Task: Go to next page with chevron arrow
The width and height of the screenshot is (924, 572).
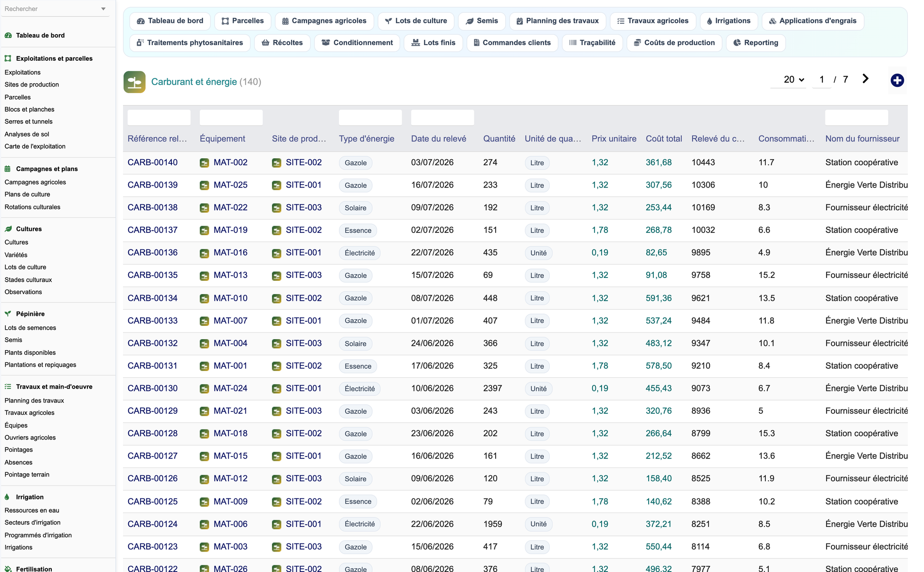Action: [865, 79]
